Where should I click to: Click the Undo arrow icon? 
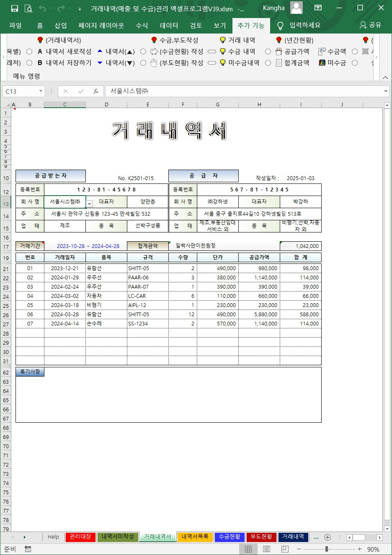[42, 8]
